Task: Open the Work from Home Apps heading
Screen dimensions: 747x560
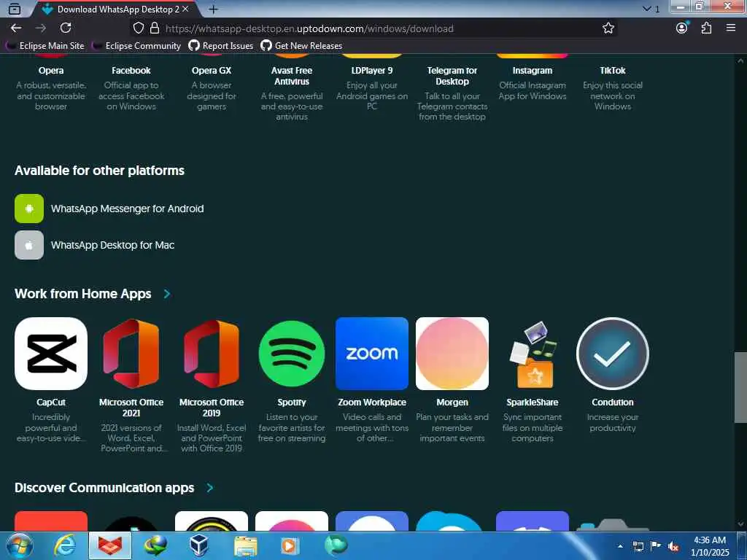Action: pyautogui.click(x=83, y=294)
